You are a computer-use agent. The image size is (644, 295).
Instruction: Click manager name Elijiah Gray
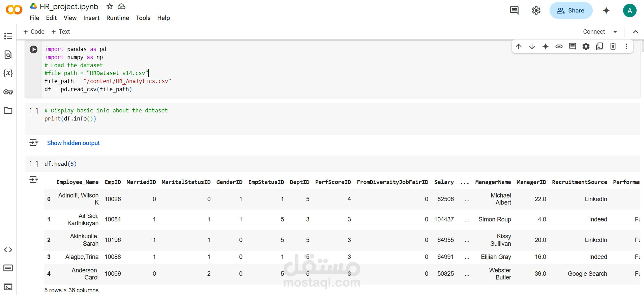(496, 257)
